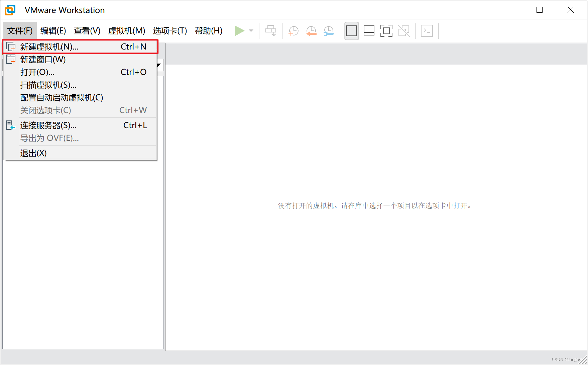The width and height of the screenshot is (588, 365).
Task: Choose 扫描虚拟机(S)... menu entry
Action: (80, 85)
